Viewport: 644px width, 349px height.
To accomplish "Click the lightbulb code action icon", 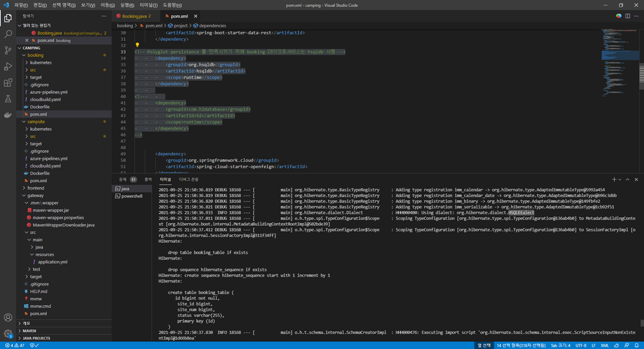I will tap(137, 45).
